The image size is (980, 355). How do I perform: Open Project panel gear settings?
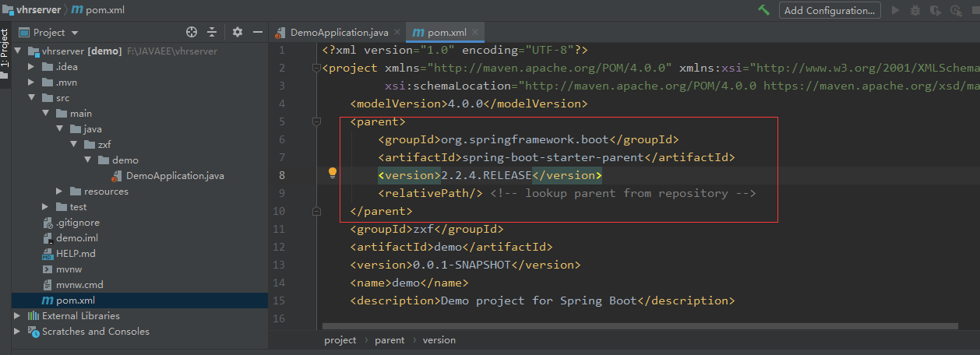(x=238, y=32)
